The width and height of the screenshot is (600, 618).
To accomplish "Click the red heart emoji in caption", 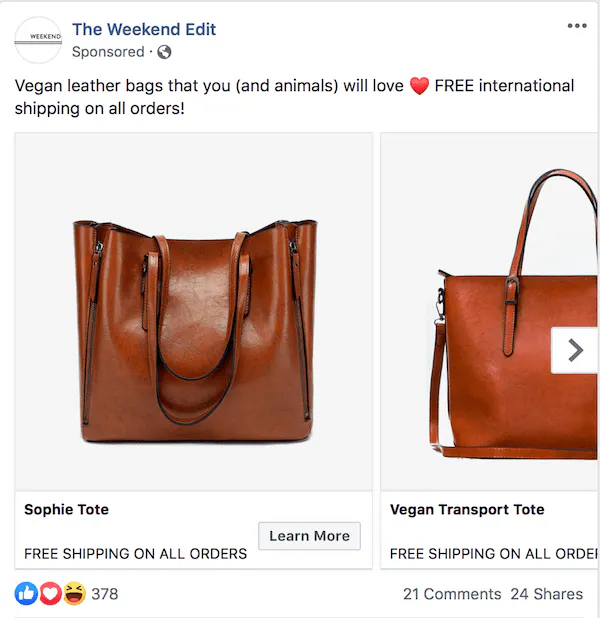I will point(420,87).
